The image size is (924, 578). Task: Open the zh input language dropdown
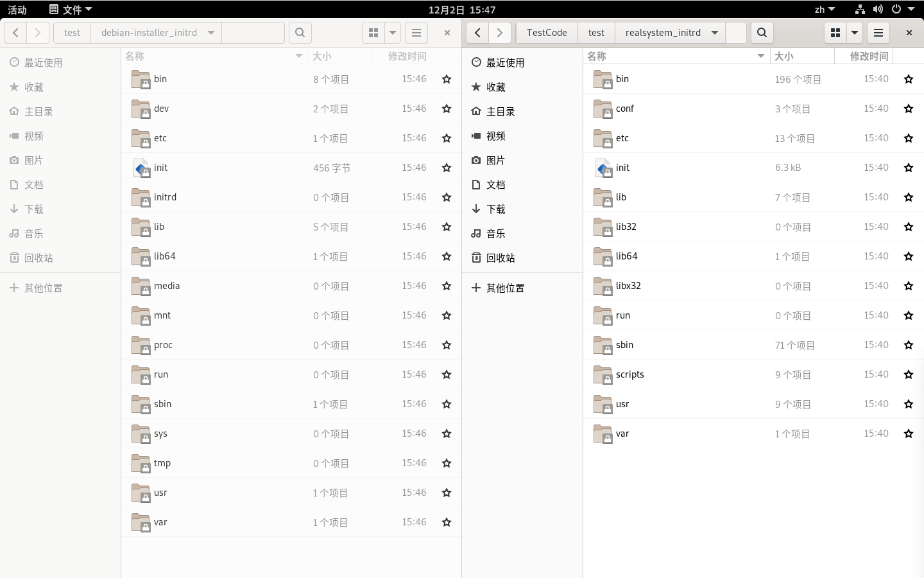825,10
